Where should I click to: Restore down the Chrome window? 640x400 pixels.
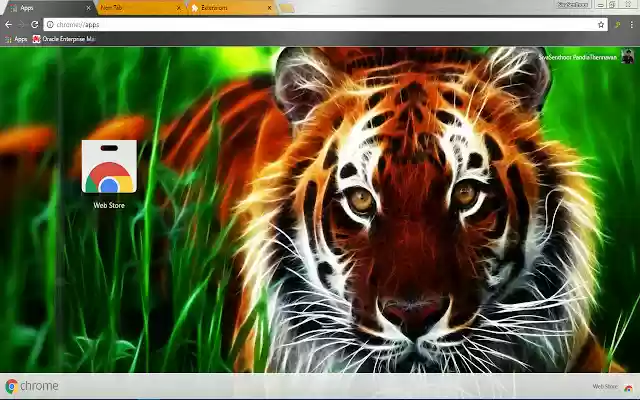[x=612, y=4]
